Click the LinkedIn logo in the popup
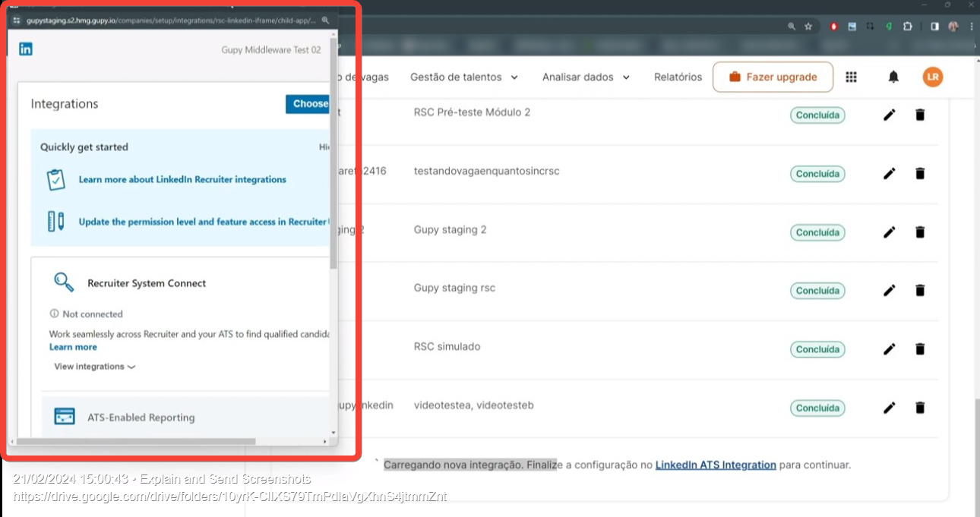Screen dimensions: 980x517 [26, 49]
